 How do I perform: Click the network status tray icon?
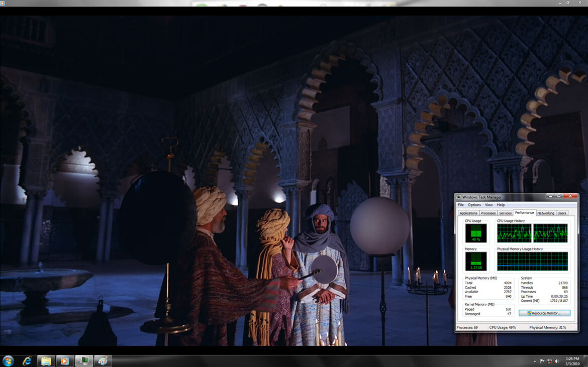[x=550, y=361]
